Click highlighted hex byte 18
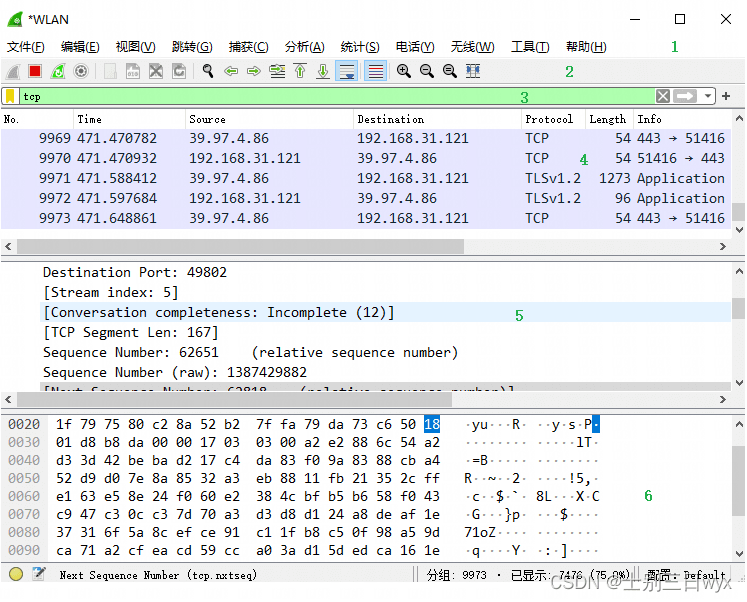 [x=432, y=424]
